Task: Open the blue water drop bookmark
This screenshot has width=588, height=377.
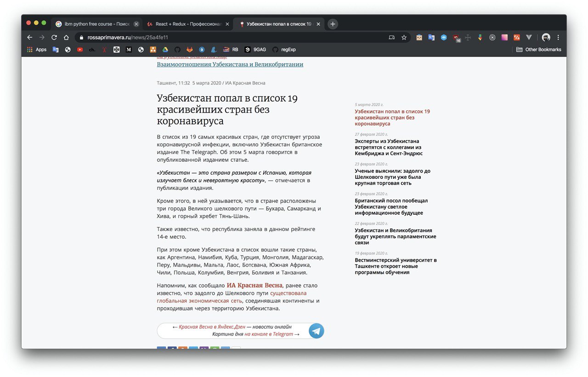Action: [x=202, y=50]
